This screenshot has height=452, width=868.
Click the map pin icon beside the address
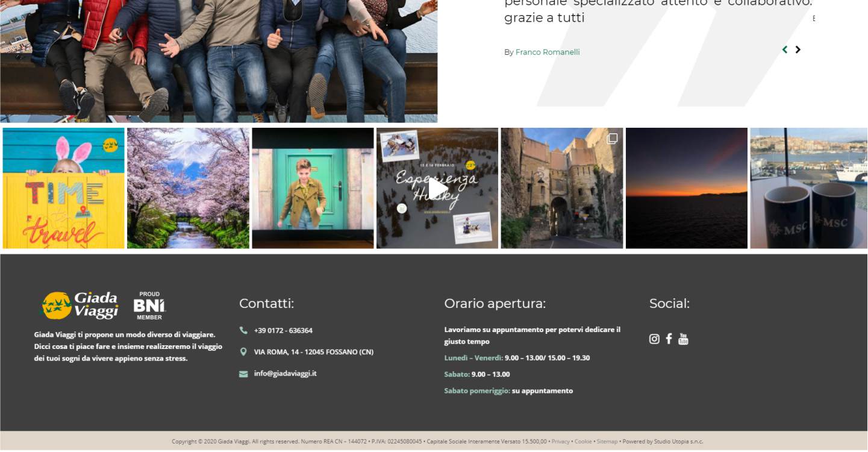243,351
